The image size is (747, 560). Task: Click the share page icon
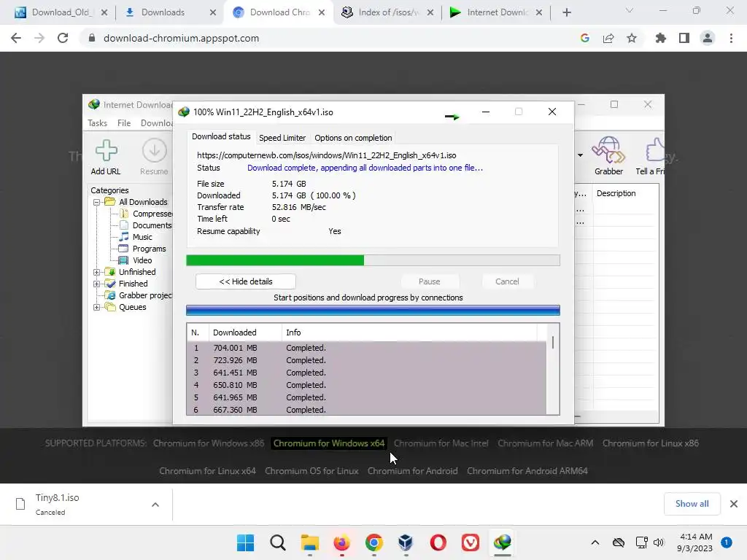(608, 38)
